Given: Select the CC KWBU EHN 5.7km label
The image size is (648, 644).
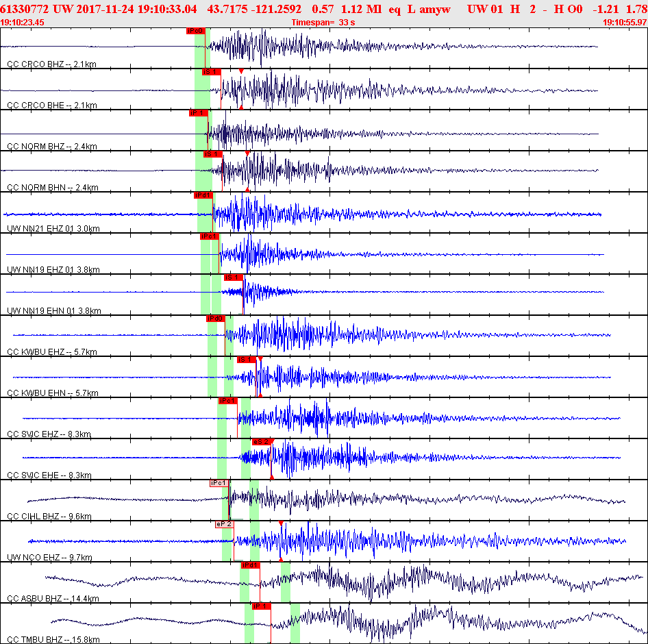Looking at the screenshot, I should click(53, 393).
